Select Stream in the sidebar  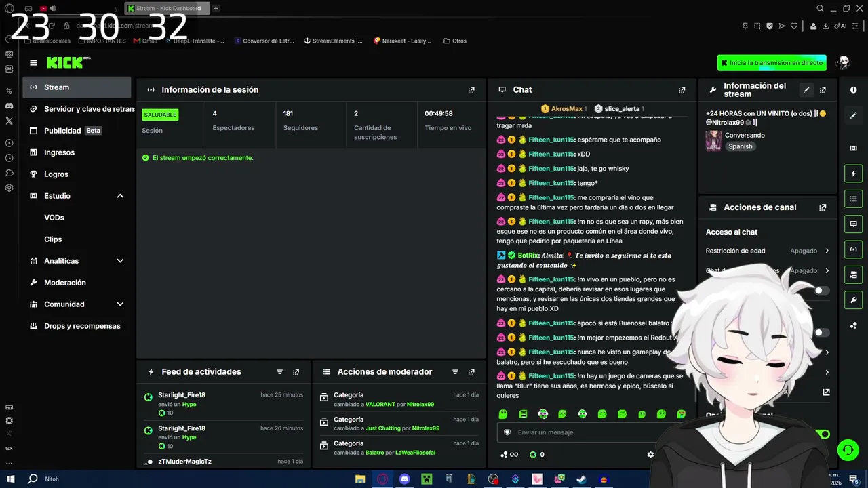77,87
